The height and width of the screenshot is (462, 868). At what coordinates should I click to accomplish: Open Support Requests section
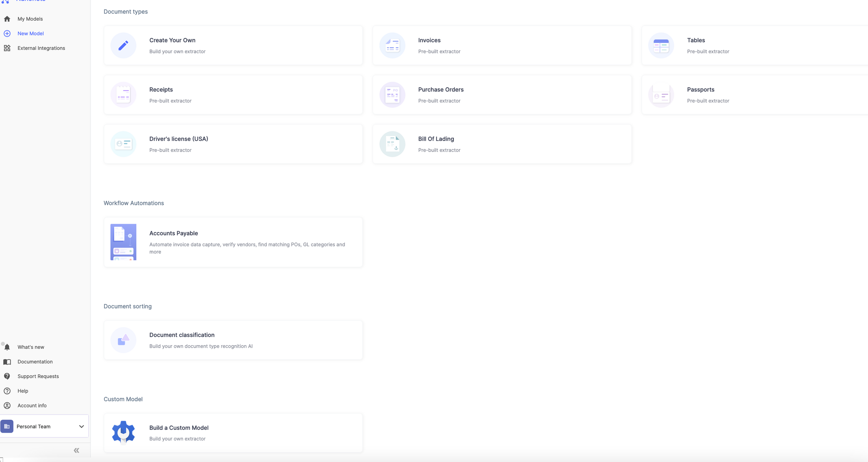click(38, 376)
